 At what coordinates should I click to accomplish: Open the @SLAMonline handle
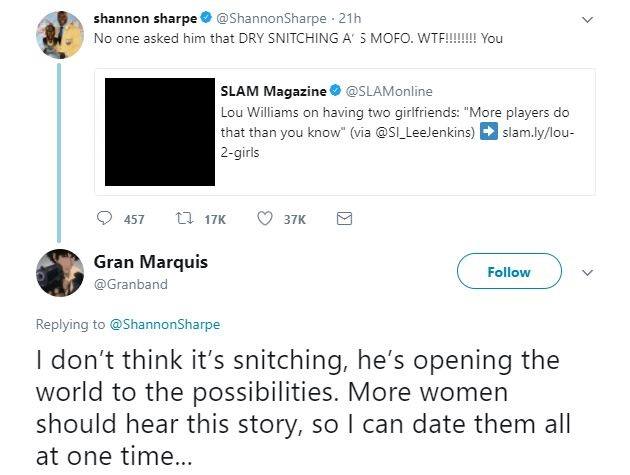(389, 91)
